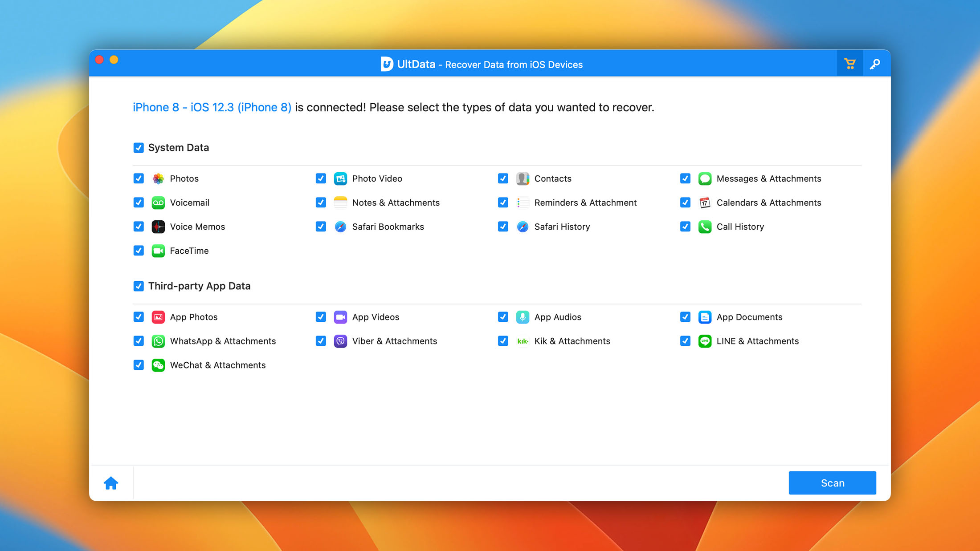
Task: Click the WhatsApp icon
Action: (x=158, y=341)
